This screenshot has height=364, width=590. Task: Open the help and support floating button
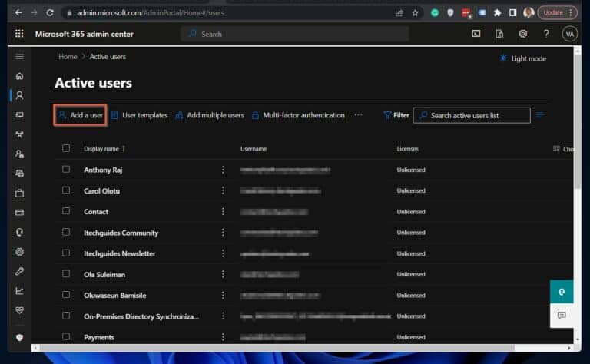tap(562, 292)
